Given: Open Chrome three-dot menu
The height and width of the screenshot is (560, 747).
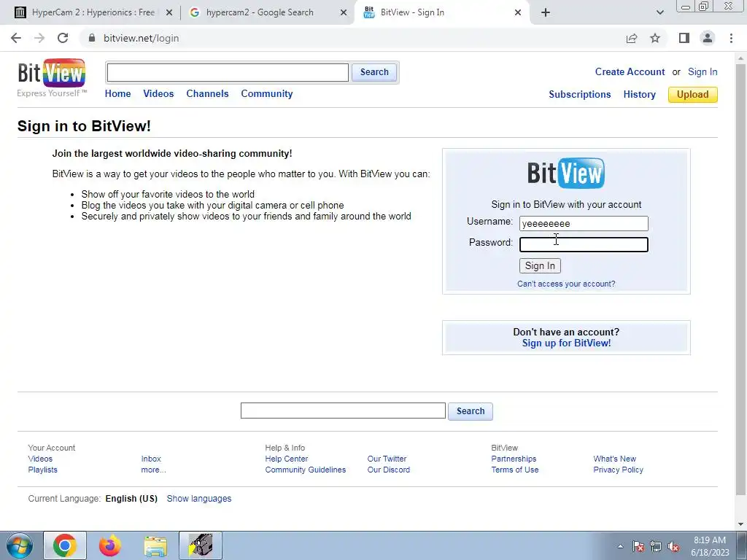Looking at the screenshot, I should tap(731, 38).
